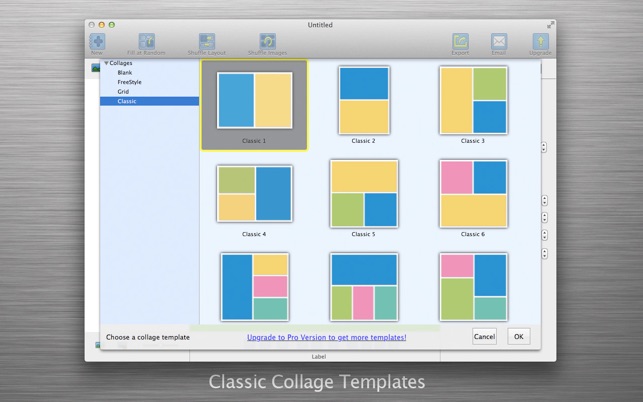Image resolution: width=643 pixels, height=402 pixels.
Task: Pick the Classic 5 template thumbnail
Action: click(x=363, y=193)
